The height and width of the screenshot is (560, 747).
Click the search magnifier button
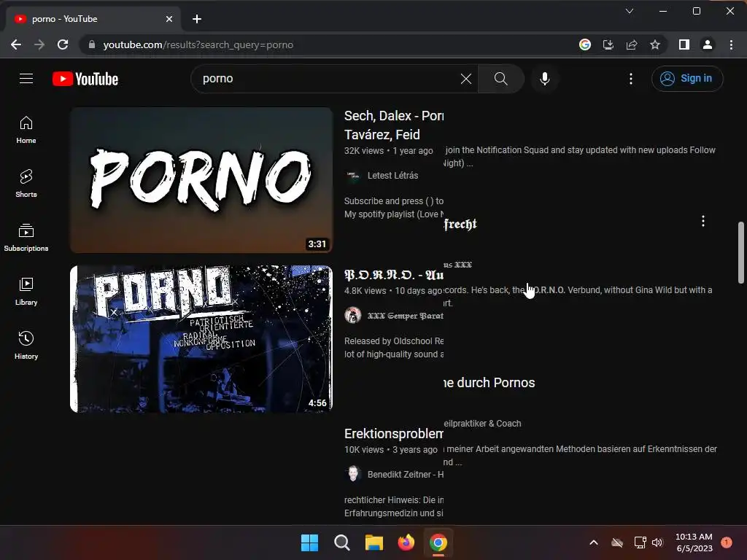(500, 79)
